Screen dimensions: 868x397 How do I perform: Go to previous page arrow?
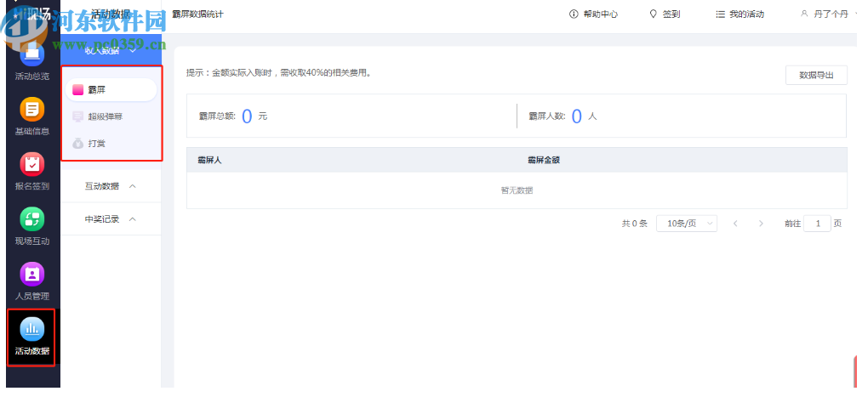(x=735, y=224)
